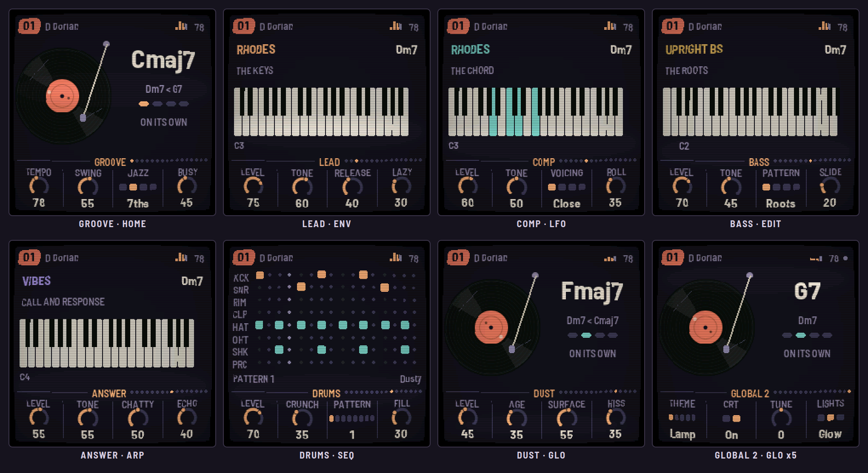
Task: Click the tonearm head on the DUST turntable
Action: point(512,349)
